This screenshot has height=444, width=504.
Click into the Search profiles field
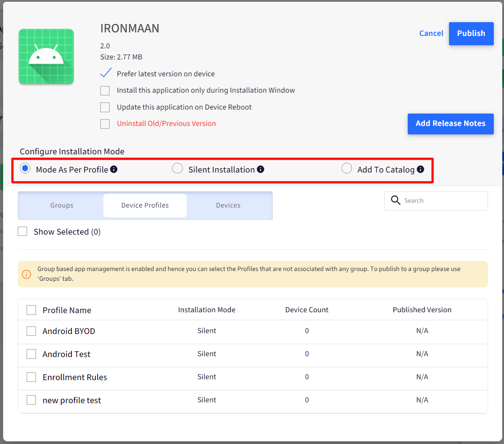[x=444, y=201]
